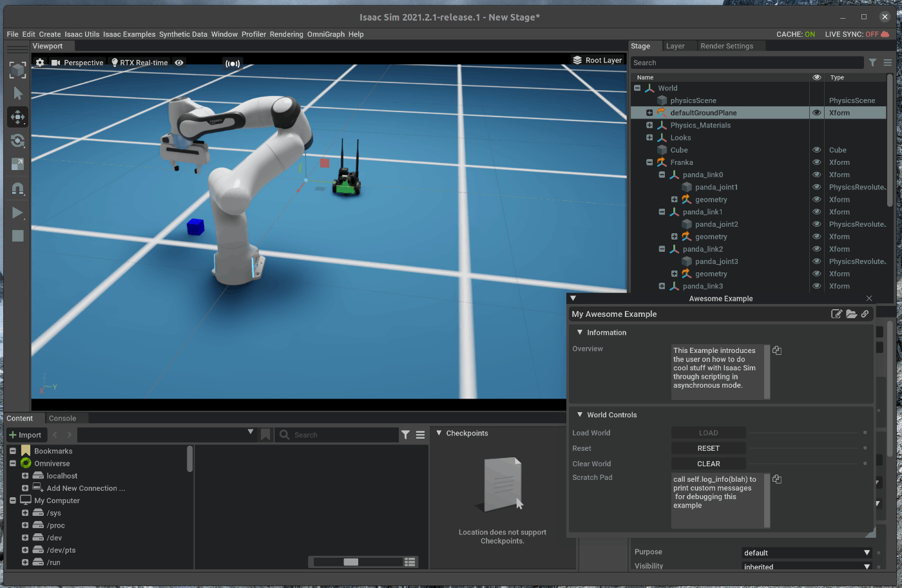This screenshot has width=902, height=588.
Task: Expand the Physics_Materials node
Action: pos(649,125)
